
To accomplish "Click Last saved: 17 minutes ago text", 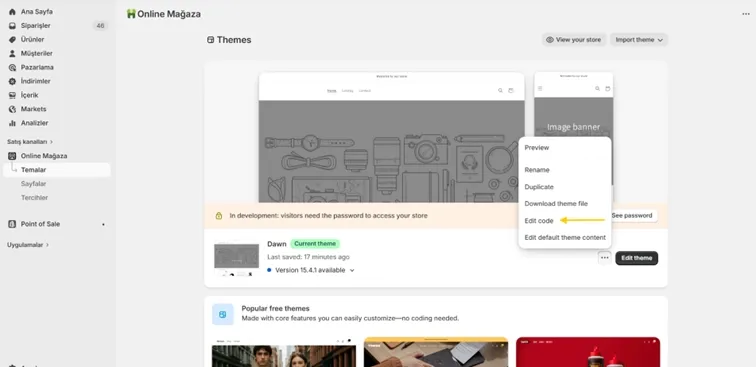I will [309, 257].
